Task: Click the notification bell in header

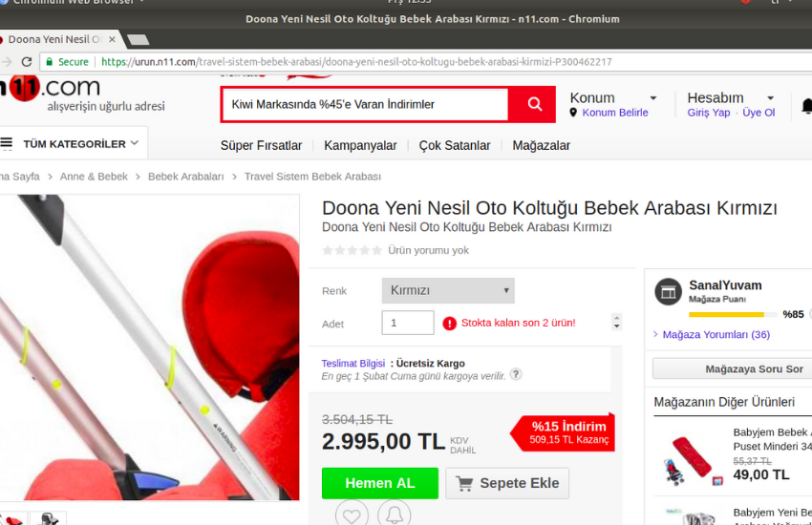Action: coord(806,105)
